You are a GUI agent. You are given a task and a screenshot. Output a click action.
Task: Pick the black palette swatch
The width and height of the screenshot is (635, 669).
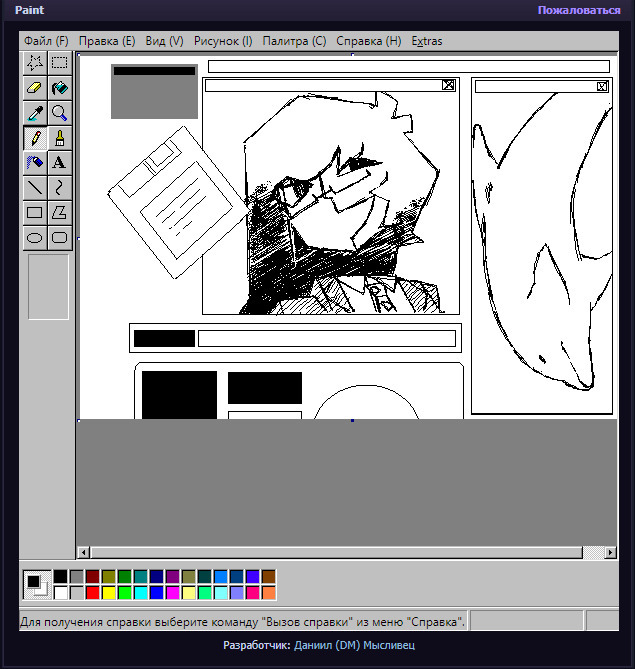(x=61, y=576)
